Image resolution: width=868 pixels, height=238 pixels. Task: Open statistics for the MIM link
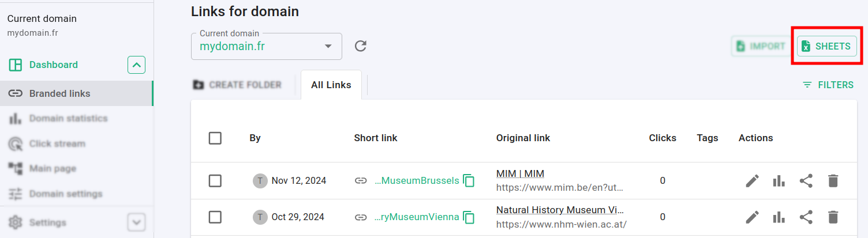(779, 181)
